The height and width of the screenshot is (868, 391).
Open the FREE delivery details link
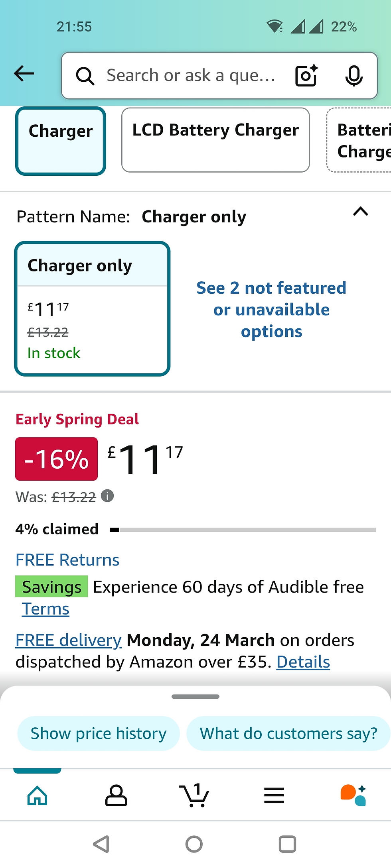[x=68, y=640]
